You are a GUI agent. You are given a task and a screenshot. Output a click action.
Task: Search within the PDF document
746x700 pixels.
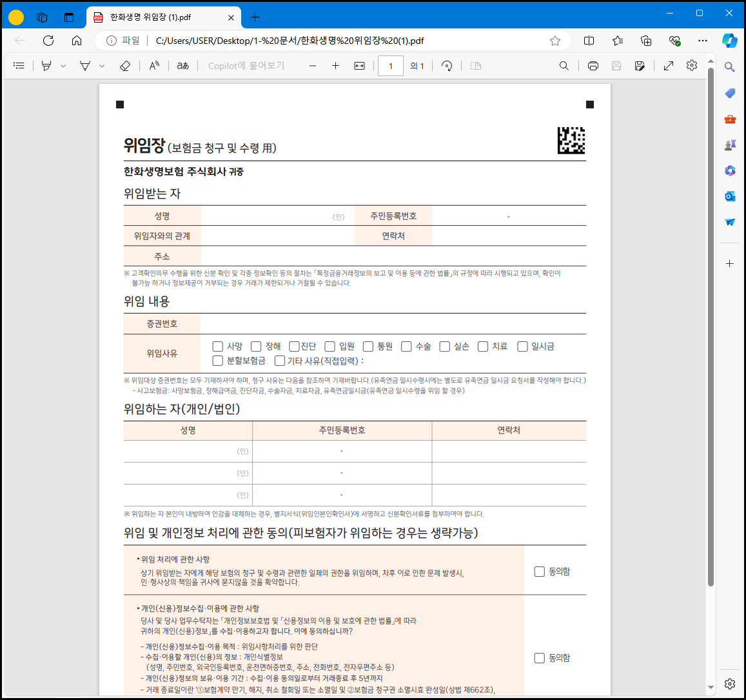click(564, 66)
